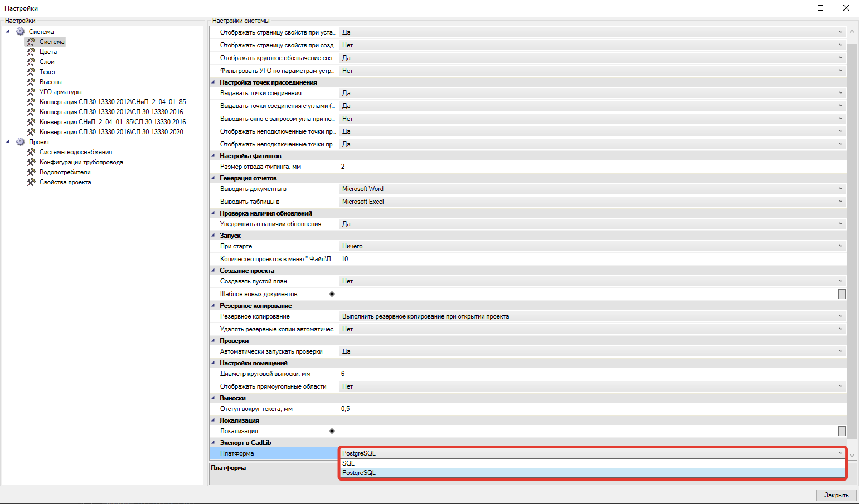Open Выдавать точки соединения dropdown
The height and width of the screenshot is (504, 859).
click(x=841, y=93)
